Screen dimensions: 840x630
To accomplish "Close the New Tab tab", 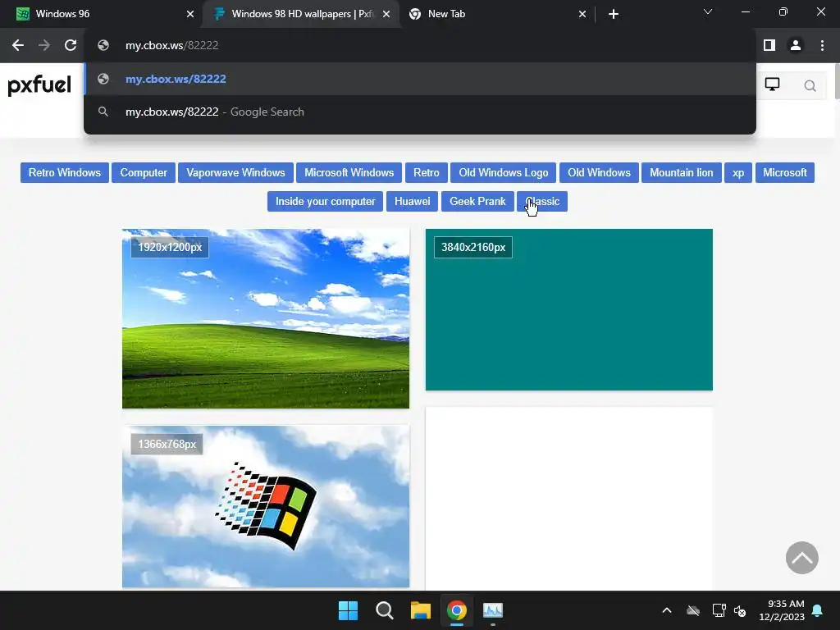I will point(582,14).
